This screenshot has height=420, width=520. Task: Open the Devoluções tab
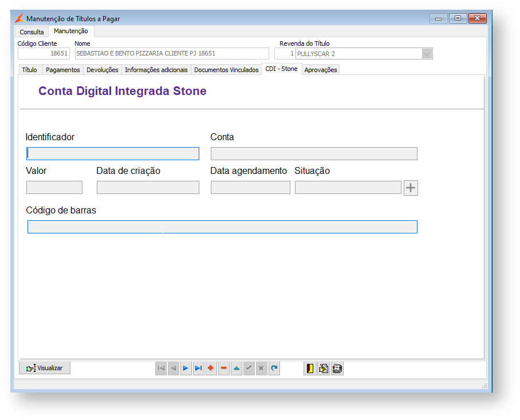[x=103, y=70]
